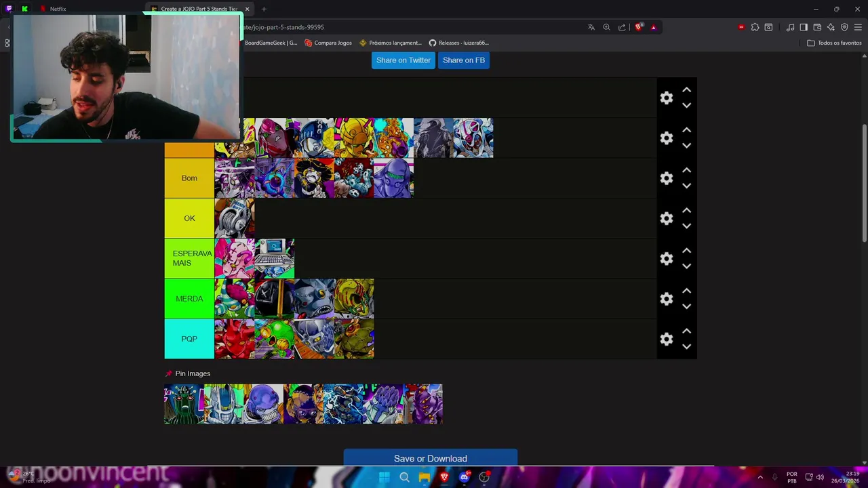Click the red fast-forward extension icon
The width and height of the screenshot is (868, 488).
click(741, 27)
